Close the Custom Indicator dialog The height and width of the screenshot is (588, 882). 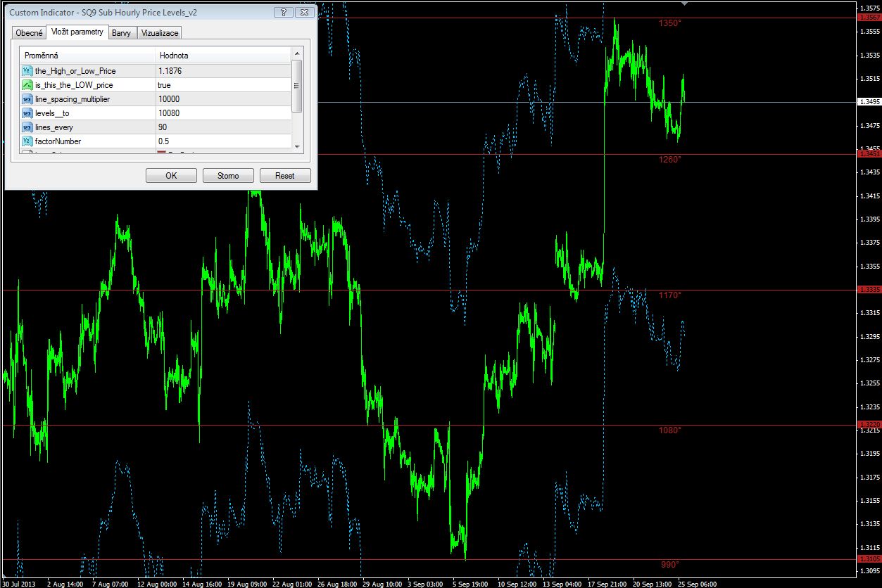[304, 12]
